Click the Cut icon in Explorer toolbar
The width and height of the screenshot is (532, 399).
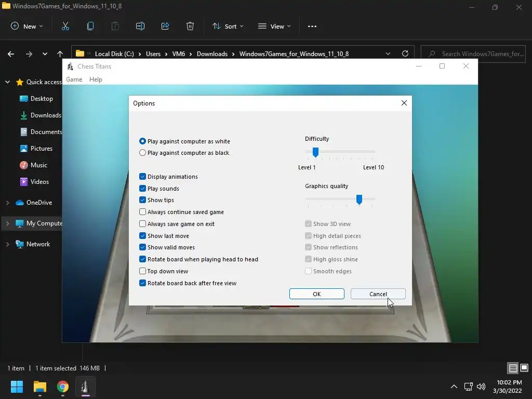tap(65, 26)
